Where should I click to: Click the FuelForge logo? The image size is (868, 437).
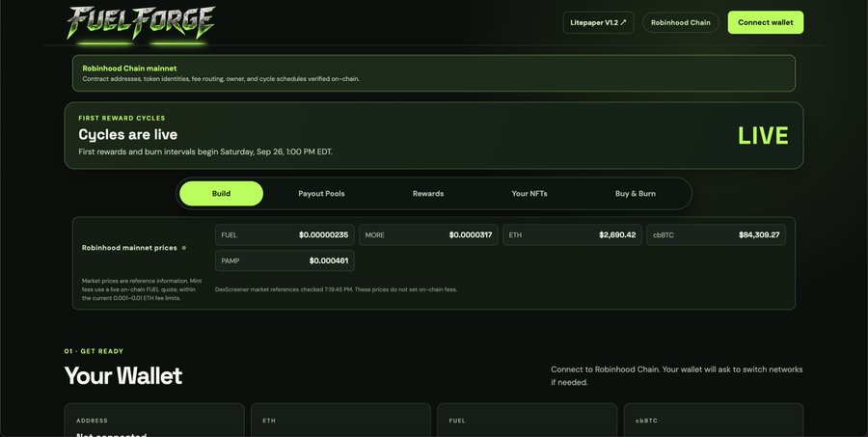(x=141, y=23)
